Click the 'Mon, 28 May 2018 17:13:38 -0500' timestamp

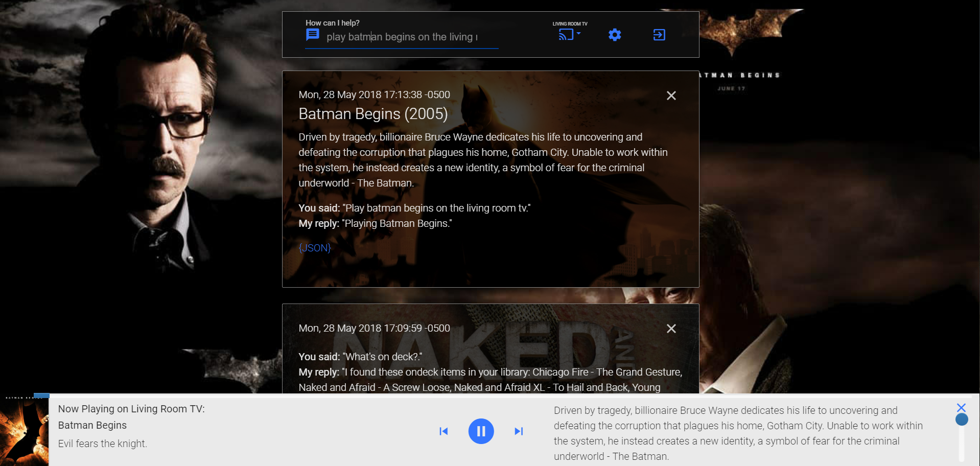[374, 95]
